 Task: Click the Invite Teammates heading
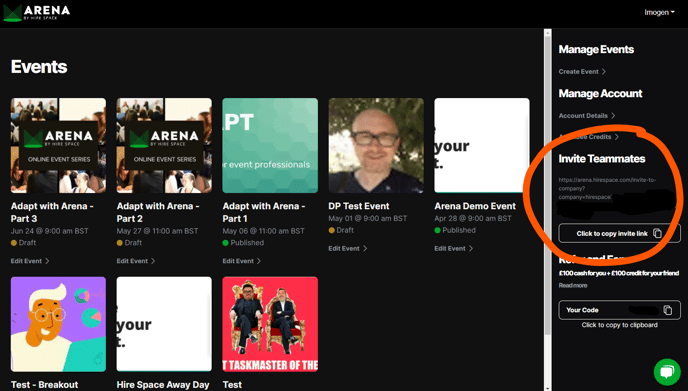pos(602,159)
